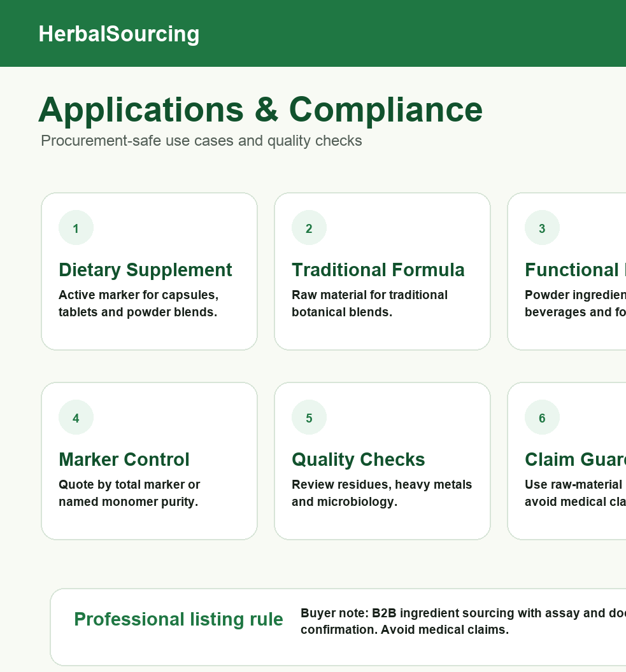Click the number 5 circle badge

[x=309, y=417]
